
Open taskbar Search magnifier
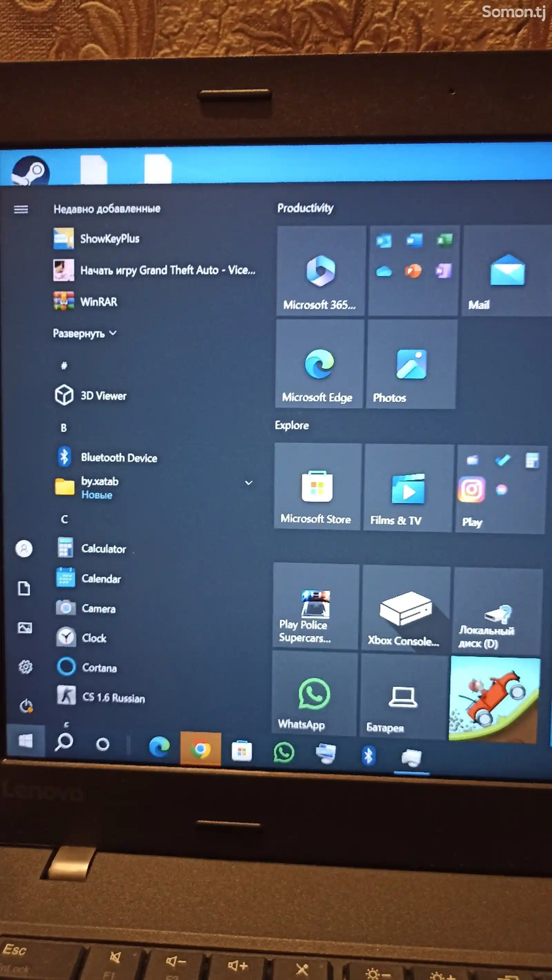(x=64, y=742)
